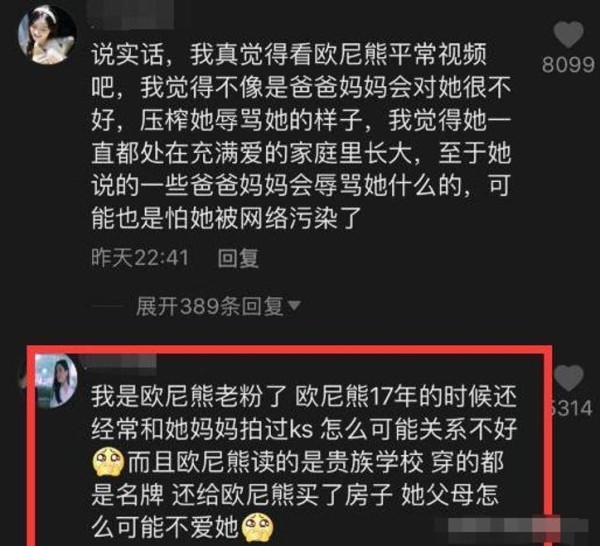Select the line 能也是怕她被网络污染了
Image resolution: width=600 pixels, height=546 pixels.
[226, 218]
